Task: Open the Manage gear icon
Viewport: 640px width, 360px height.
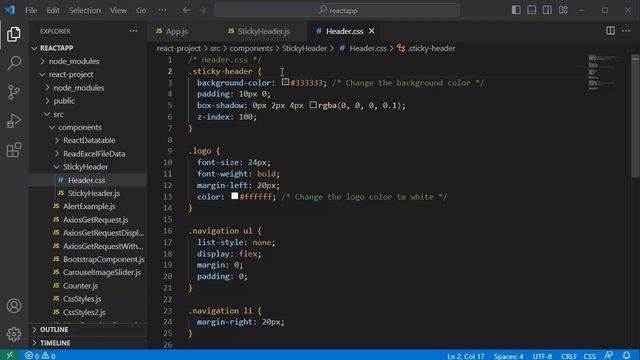Action: tap(14, 334)
